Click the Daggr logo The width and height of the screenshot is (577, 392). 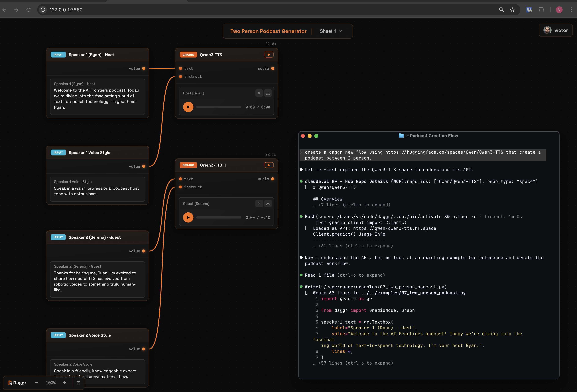[x=17, y=383]
